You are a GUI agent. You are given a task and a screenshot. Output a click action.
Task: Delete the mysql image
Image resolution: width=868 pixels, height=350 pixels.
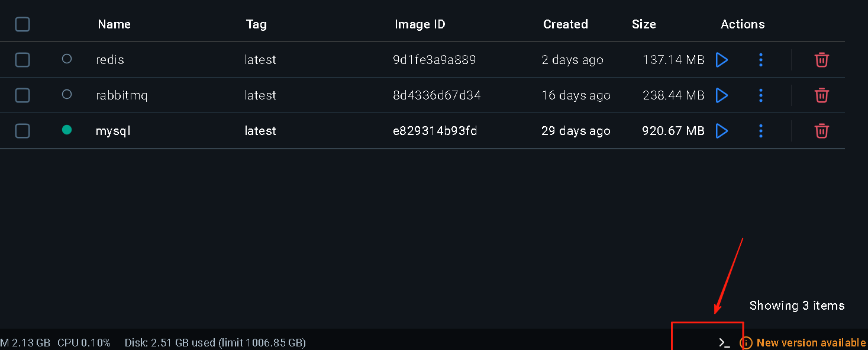pos(821,131)
